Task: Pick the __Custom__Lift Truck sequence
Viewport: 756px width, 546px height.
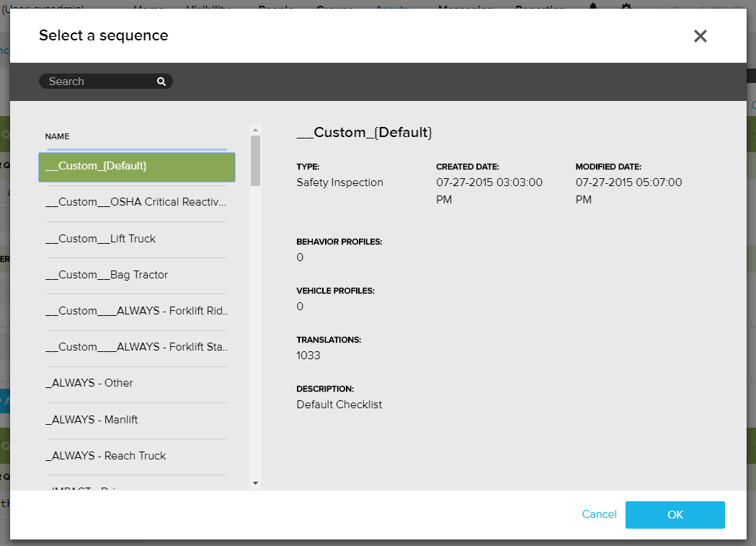Action: click(x=136, y=239)
